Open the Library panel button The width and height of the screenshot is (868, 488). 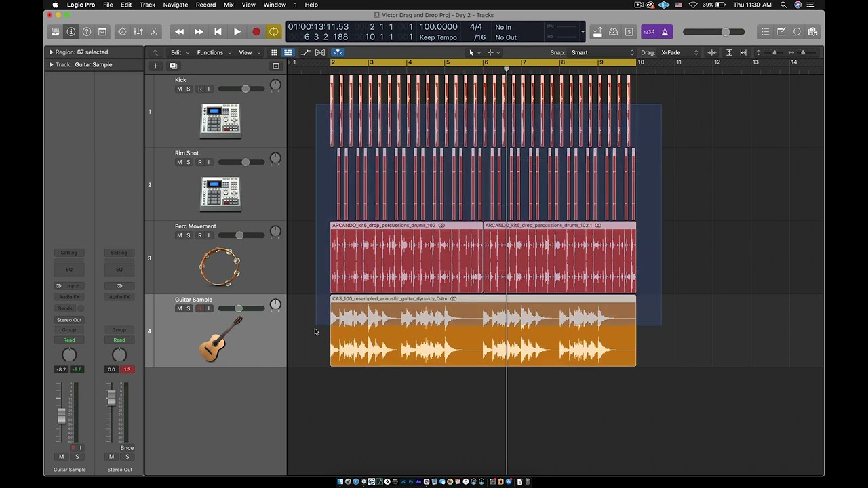pos(56,32)
